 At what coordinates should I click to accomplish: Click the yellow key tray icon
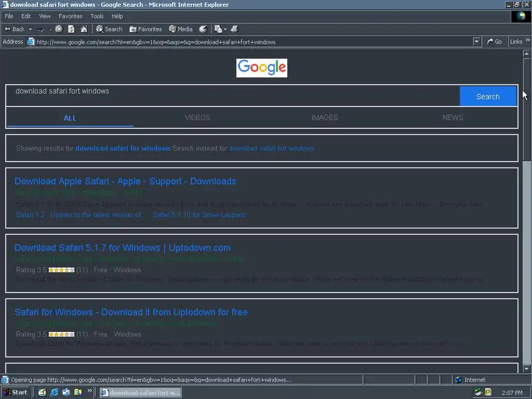pos(488,392)
